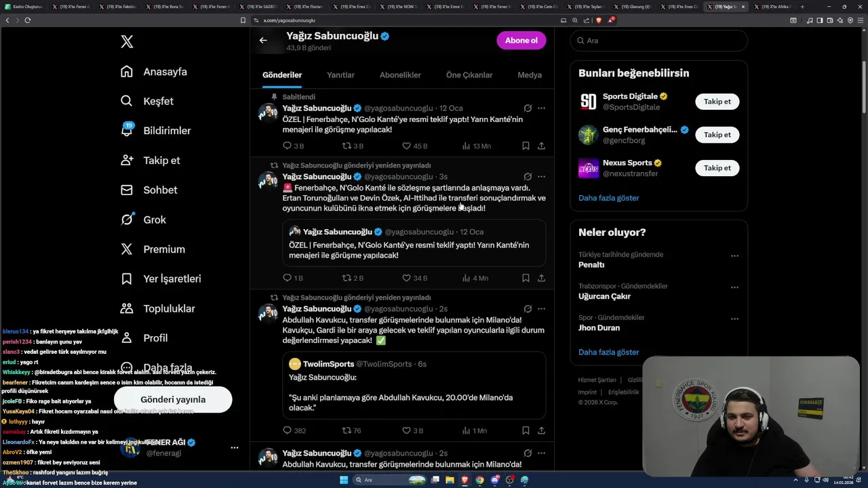Viewport: 868px width, 488px height.
Task: Click the Abone ol subscribe button
Action: pos(521,41)
